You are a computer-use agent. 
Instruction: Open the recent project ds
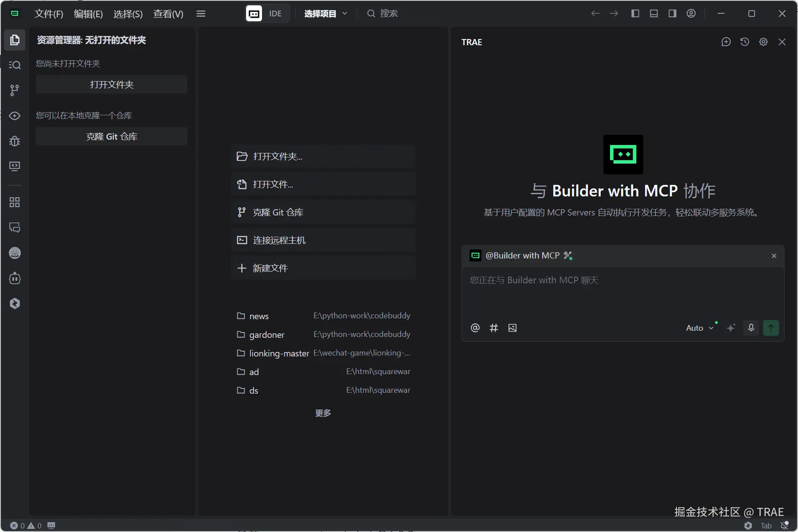click(323, 391)
